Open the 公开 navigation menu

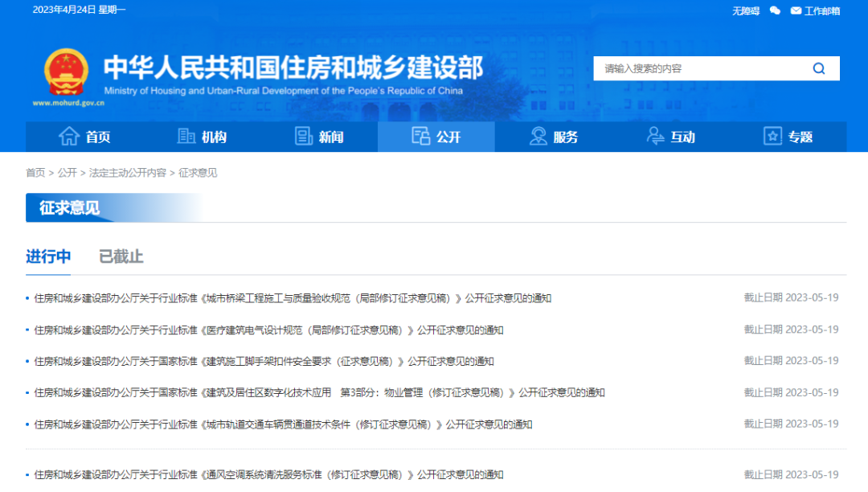click(x=436, y=137)
